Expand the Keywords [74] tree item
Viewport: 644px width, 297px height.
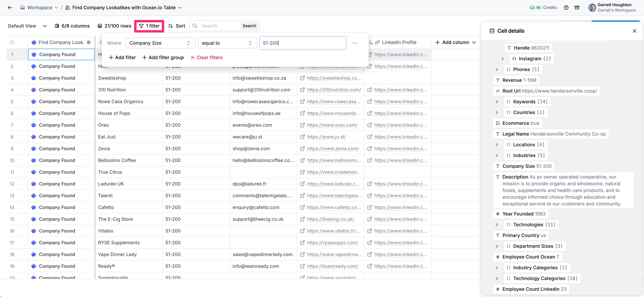click(x=497, y=102)
